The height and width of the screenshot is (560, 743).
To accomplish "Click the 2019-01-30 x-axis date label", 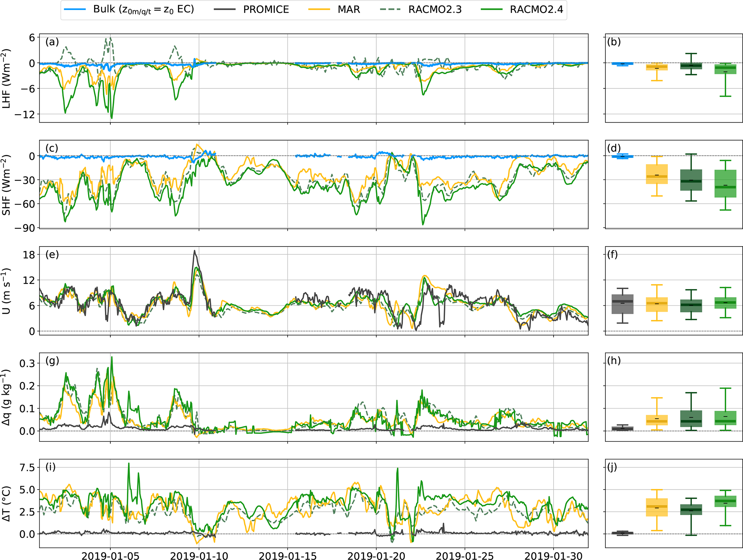I will [x=554, y=556].
